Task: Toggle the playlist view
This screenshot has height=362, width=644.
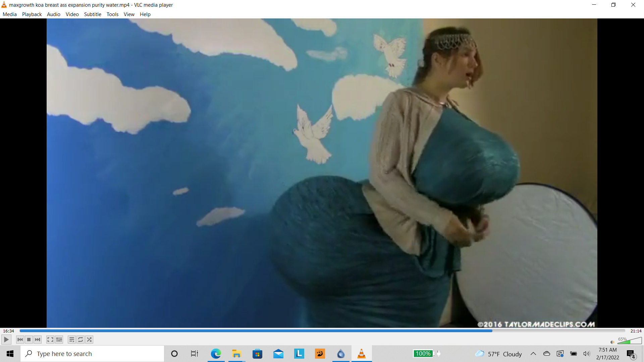Action: (71, 340)
